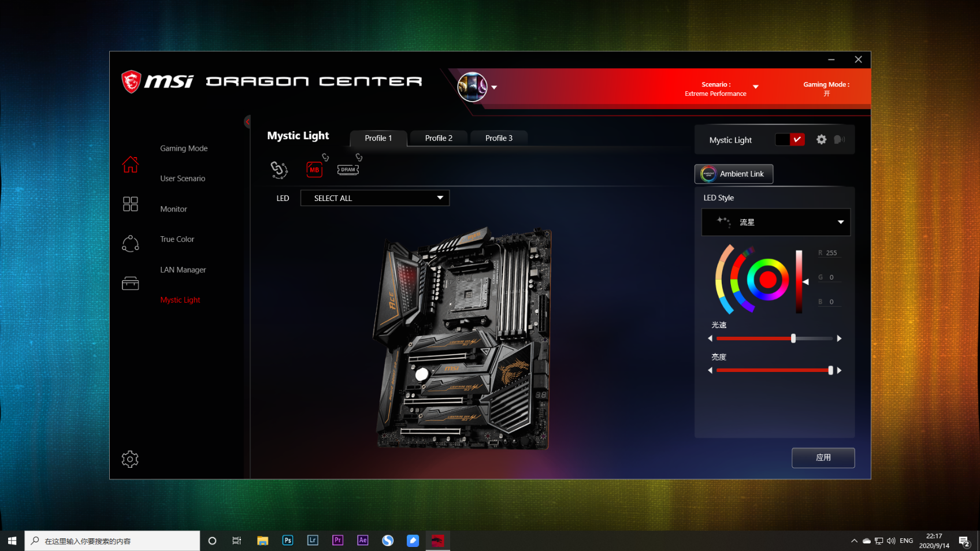Screen dimensions: 980x551
Task: Launch After Effects from the taskbar
Action: [363, 541]
